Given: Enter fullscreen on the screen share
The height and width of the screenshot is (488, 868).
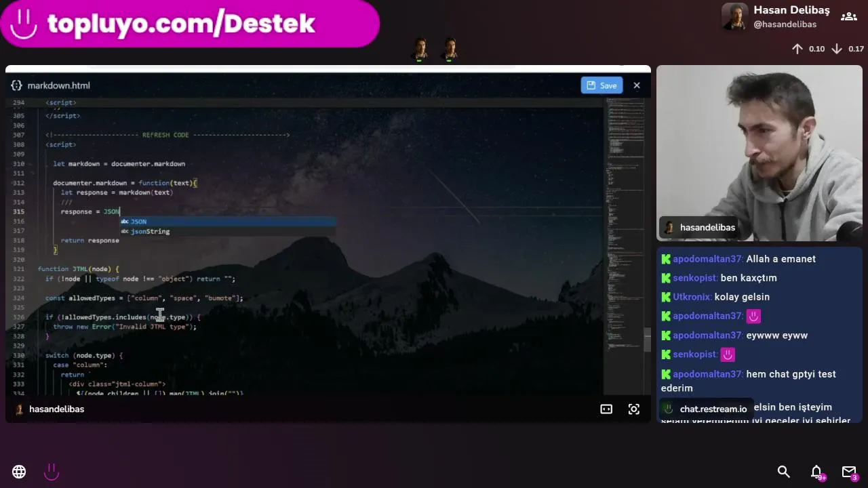Looking at the screenshot, I should tap(634, 409).
